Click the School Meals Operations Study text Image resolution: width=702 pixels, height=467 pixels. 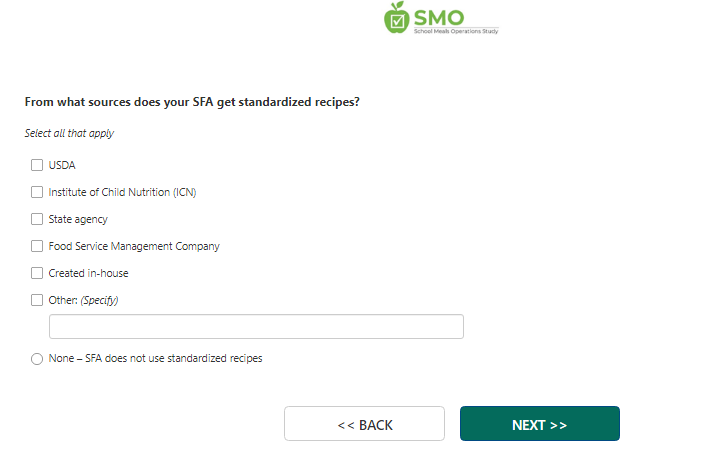coord(455,32)
